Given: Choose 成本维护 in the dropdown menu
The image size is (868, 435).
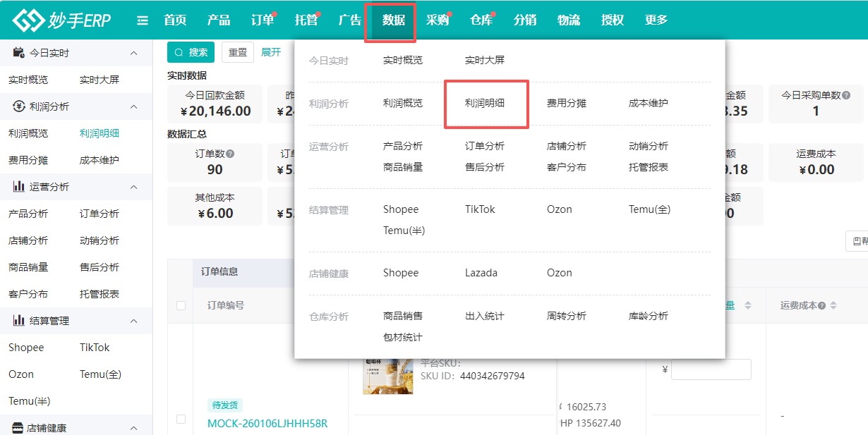Looking at the screenshot, I should tap(649, 104).
